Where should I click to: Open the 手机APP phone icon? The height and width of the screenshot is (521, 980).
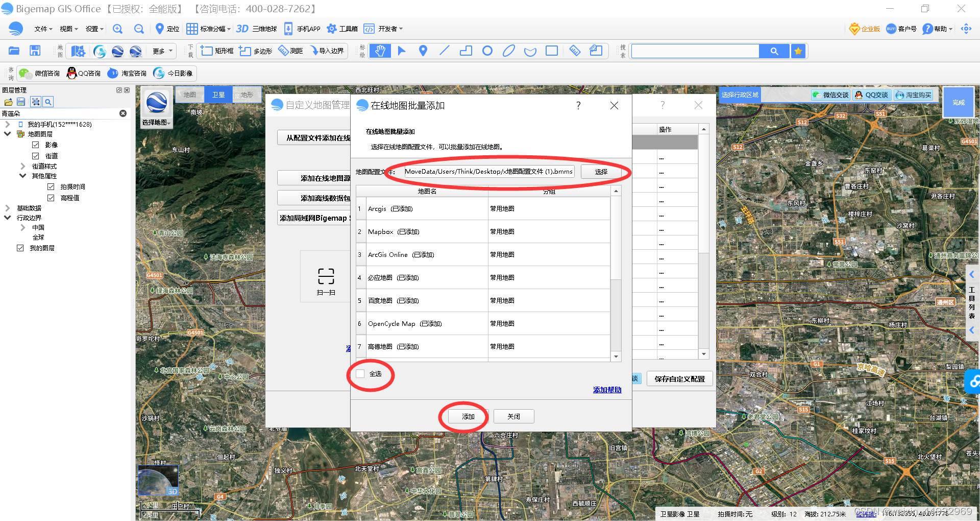[x=288, y=29]
